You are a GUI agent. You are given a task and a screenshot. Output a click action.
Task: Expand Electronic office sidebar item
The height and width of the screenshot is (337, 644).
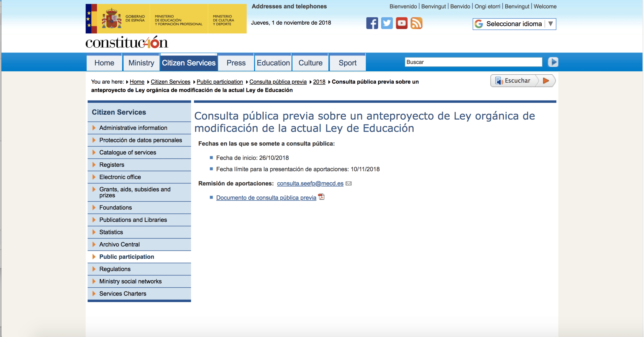point(139,177)
